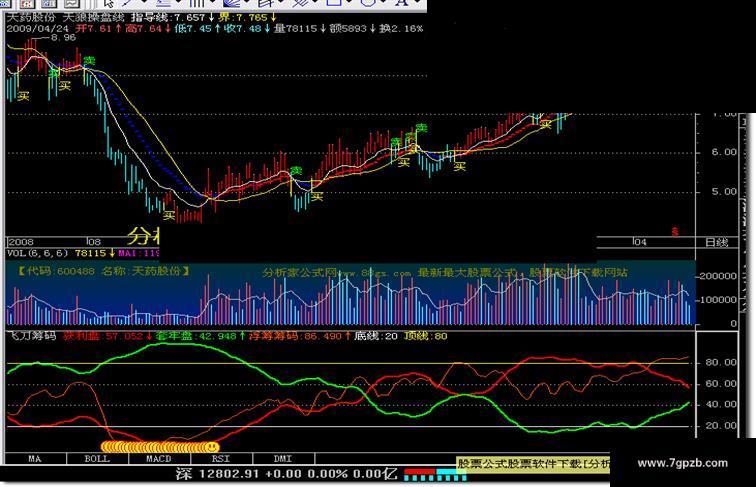
Task: Select the DMI indicator tab
Action: pyautogui.click(x=284, y=459)
